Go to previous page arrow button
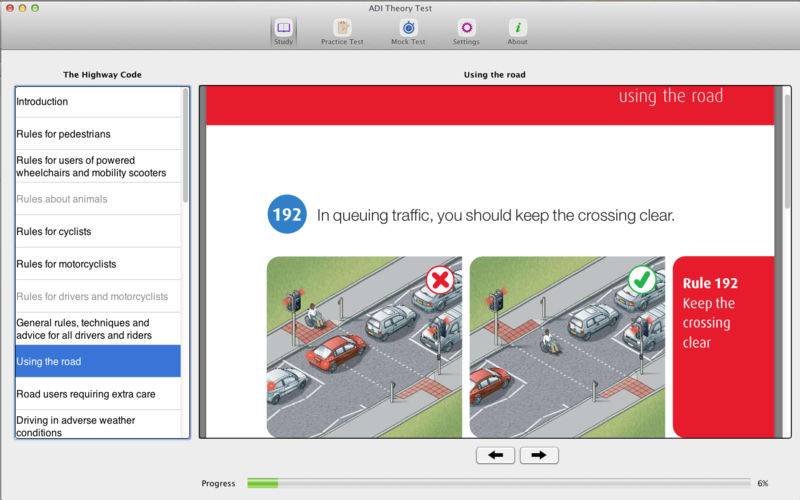The image size is (800, 500). click(x=495, y=455)
